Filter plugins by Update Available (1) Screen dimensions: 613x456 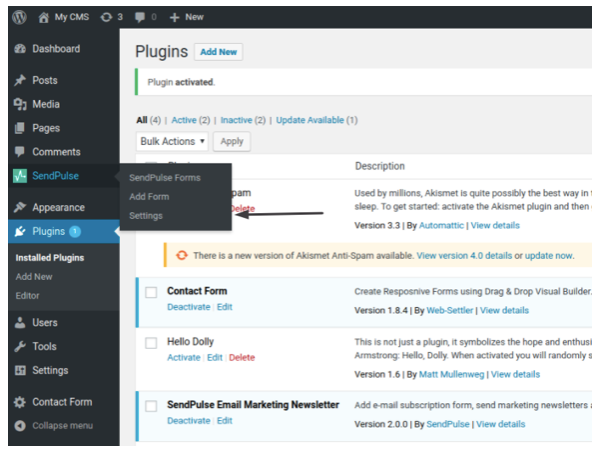click(317, 120)
